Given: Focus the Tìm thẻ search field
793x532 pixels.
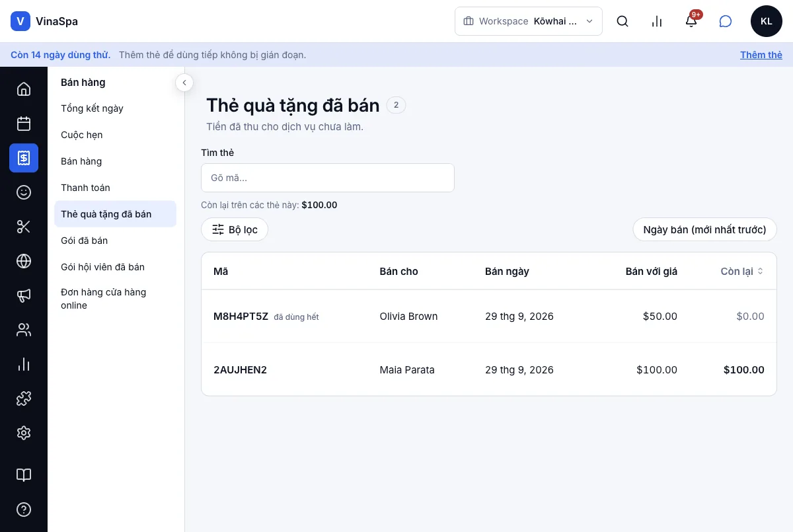Looking at the screenshot, I should click(328, 178).
